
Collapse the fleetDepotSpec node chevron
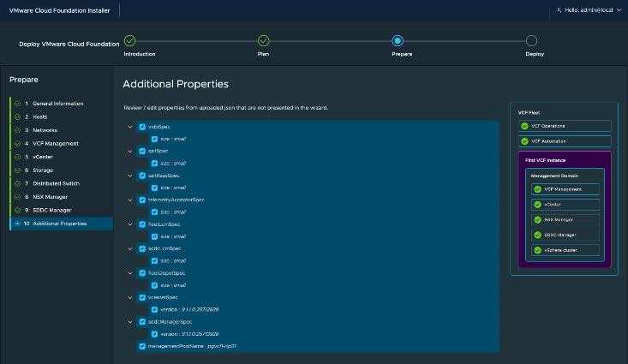(x=129, y=273)
